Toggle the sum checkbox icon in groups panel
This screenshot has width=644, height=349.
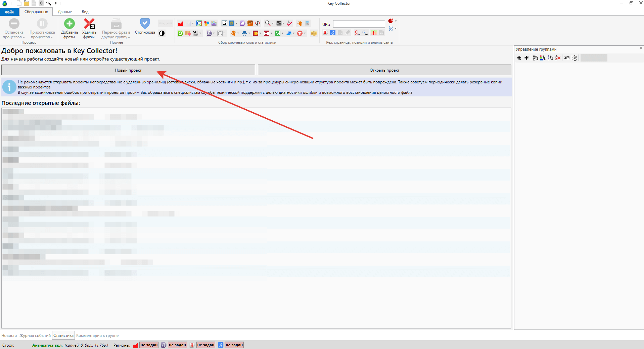567,58
